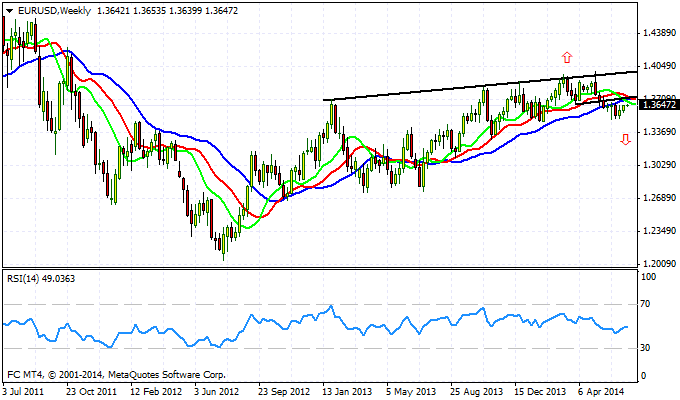
Task: Click the date label 3 Jul 2011
Action: [x=23, y=392]
